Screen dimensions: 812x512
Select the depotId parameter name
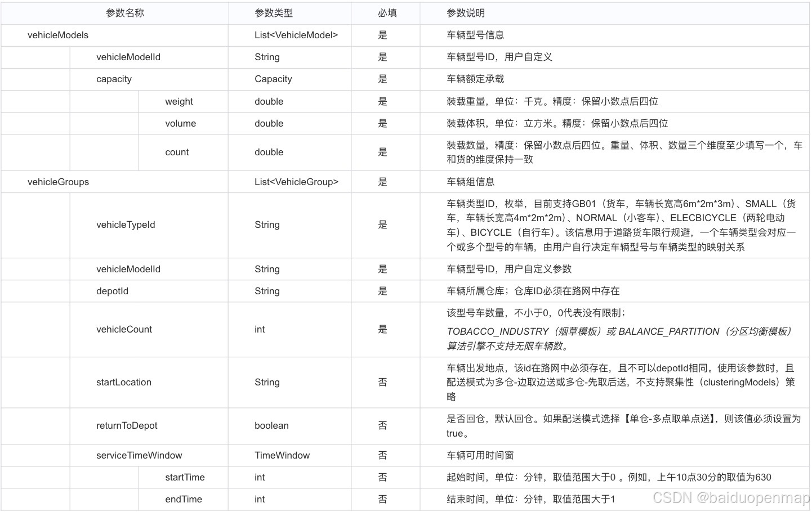click(x=112, y=291)
